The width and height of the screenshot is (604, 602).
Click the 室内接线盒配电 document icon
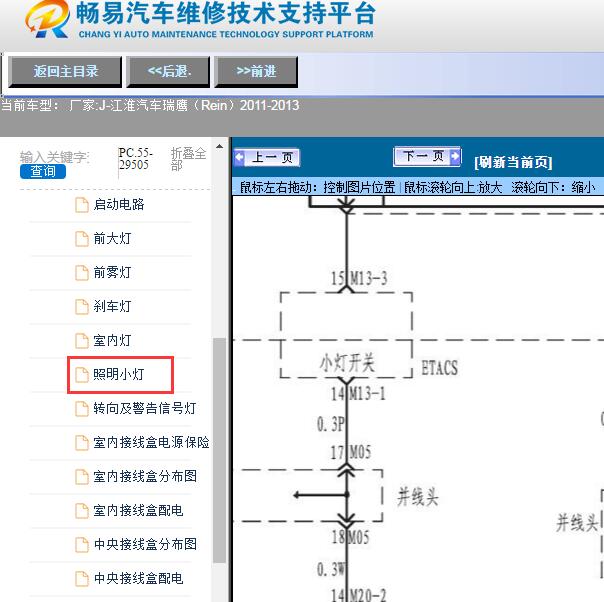[82, 511]
